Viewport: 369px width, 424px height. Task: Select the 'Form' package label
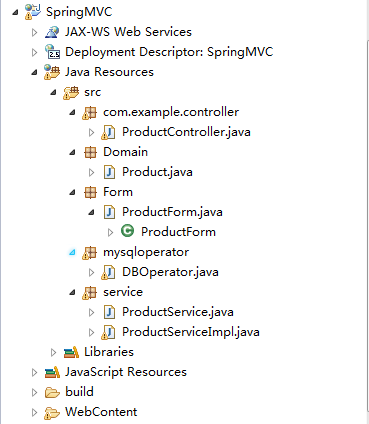pos(118,192)
